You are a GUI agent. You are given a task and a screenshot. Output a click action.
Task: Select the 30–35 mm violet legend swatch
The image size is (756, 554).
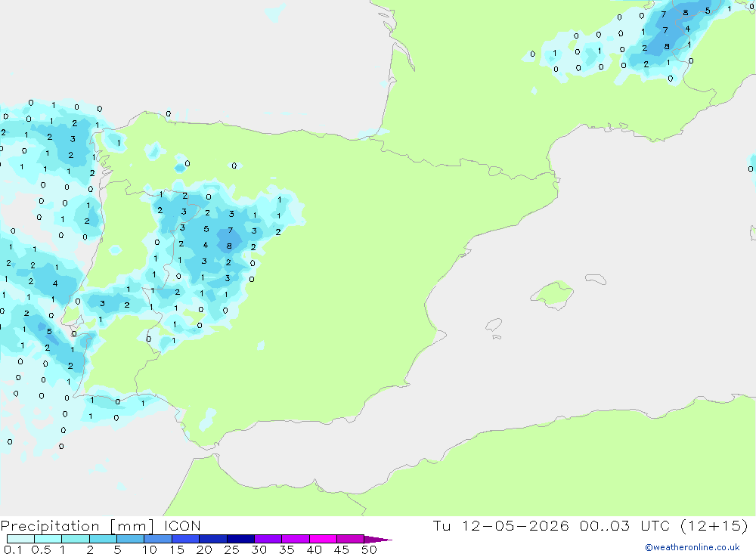(x=268, y=539)
